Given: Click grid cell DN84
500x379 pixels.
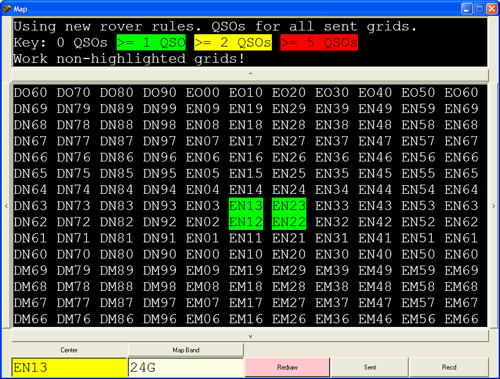Looking at the screenshot, I should tap(116, 190).
